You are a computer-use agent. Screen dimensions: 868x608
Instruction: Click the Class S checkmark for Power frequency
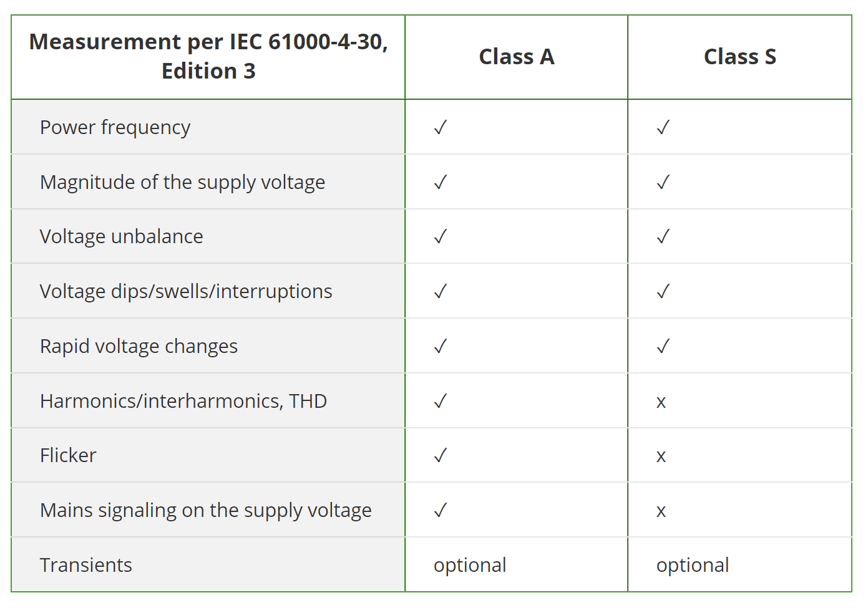click(663, 127)
